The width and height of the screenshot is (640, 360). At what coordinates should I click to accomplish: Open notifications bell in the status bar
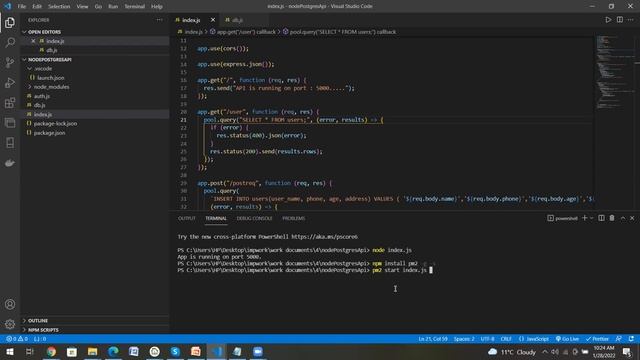pos(631,339)
